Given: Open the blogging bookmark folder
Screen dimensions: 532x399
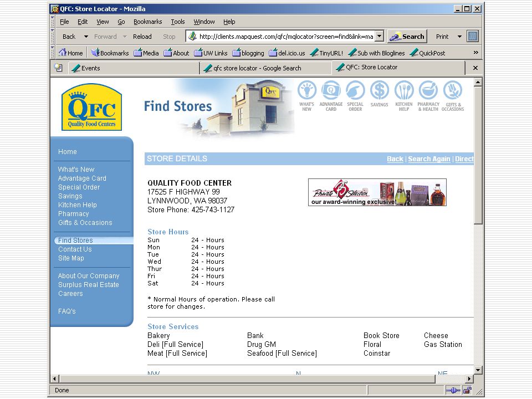Looking at the screenshot, I should pyautogui.click(x=248, y=53).
